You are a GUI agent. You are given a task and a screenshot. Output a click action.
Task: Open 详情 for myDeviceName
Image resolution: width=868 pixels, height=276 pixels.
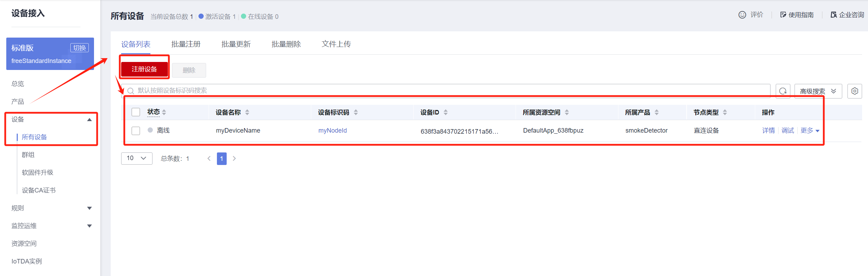click(768, 131)
